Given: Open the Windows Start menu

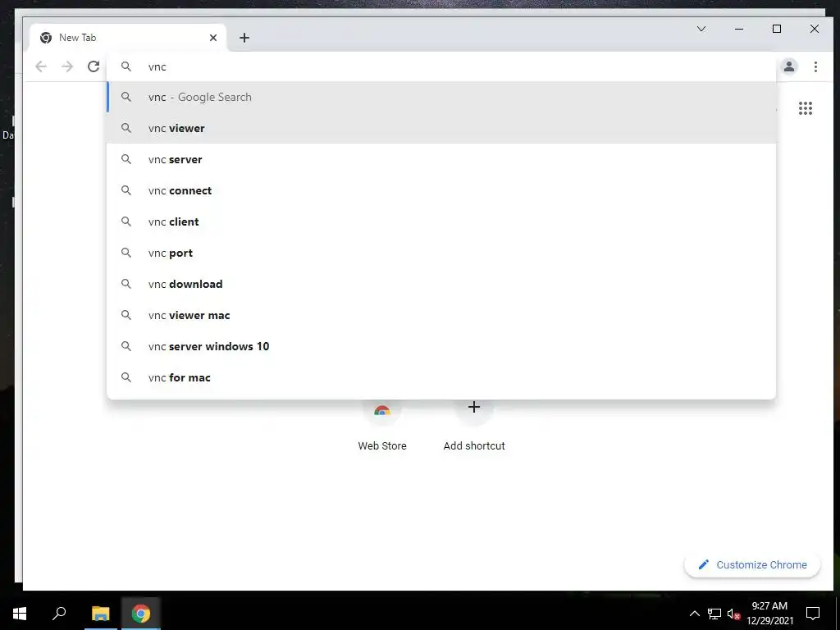Looking at the screenshot, I should [20, 614].
